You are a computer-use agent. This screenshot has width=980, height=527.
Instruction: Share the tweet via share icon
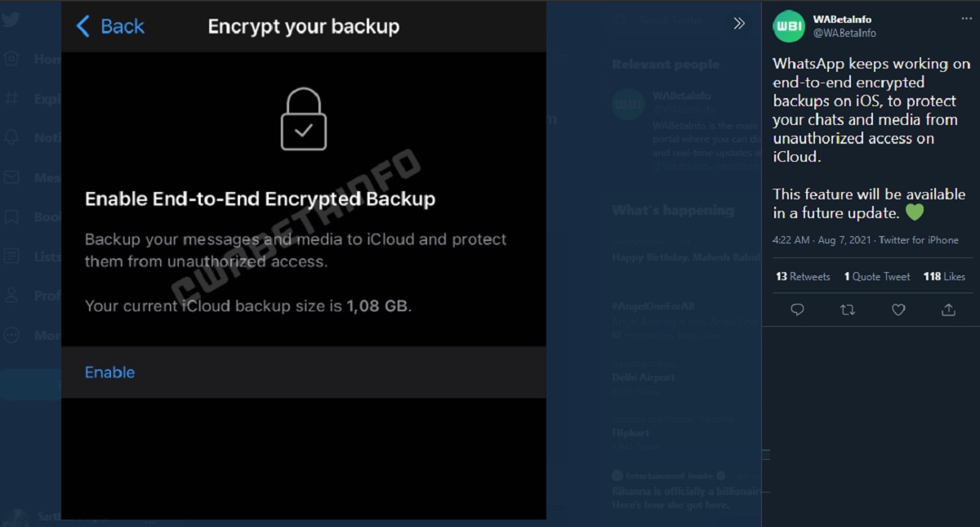point(948,310)
